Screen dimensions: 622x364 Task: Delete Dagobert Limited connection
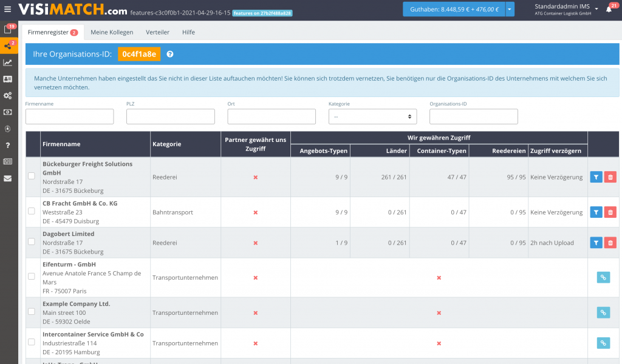[x=610, y=243]
